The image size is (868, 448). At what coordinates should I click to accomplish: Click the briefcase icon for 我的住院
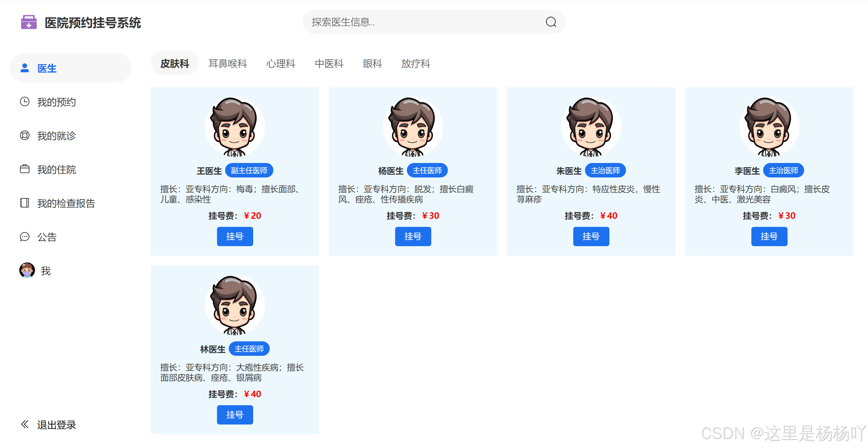[x=25, y=169]
